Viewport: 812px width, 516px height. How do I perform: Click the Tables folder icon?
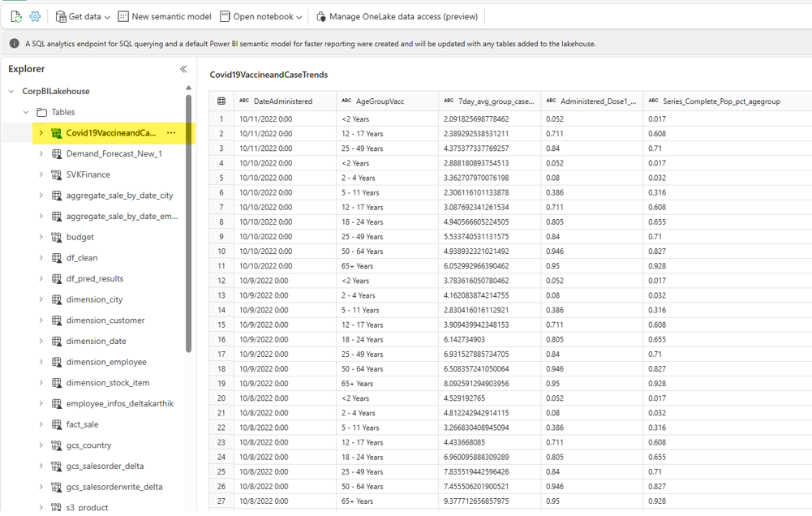(42, 112)
